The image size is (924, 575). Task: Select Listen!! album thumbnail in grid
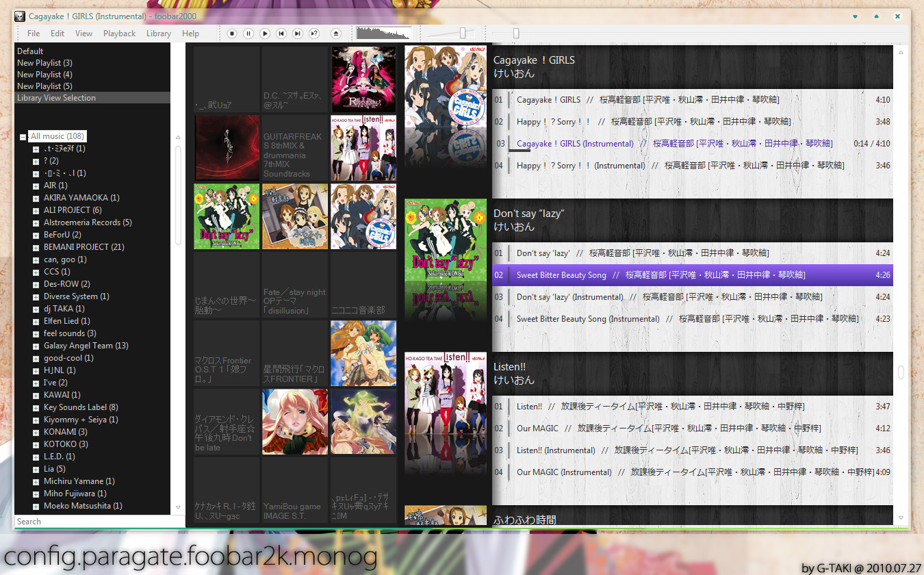(363, 148)
